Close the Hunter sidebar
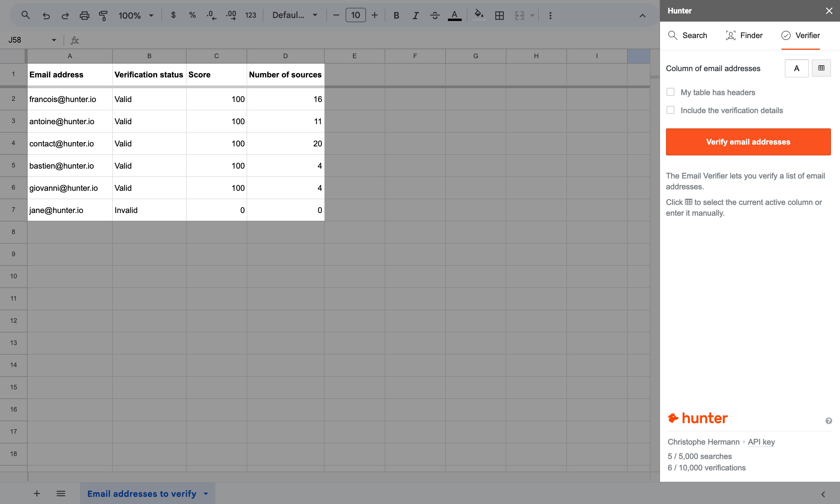This screenshot has height=504, width=840. pyautogui.click(x=829, y=11)
